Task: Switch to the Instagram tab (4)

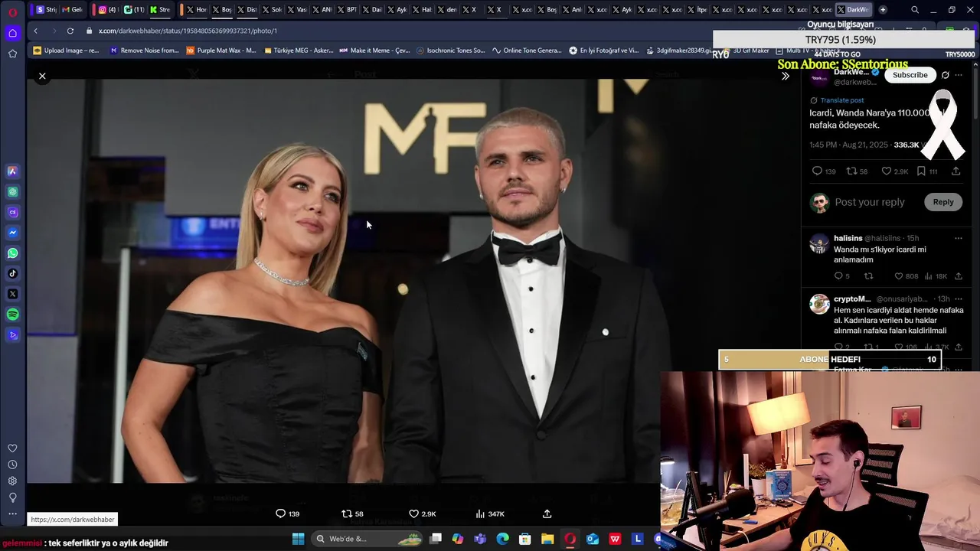Action: click(x=108, y=10)
